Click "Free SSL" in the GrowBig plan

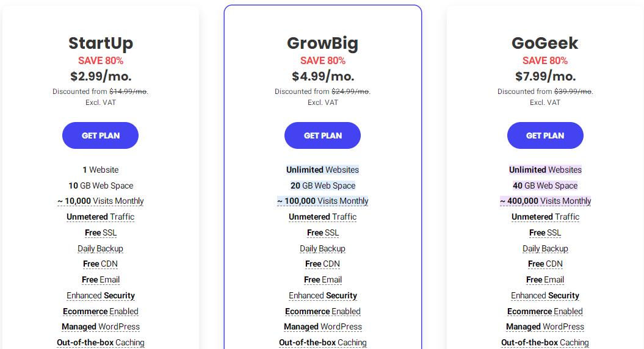[x=323, y=233]
